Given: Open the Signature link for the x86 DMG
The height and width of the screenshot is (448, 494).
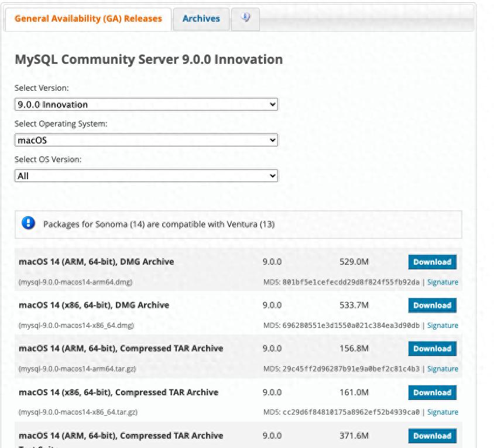Looking at the screenshot, I should pos(442,325).
